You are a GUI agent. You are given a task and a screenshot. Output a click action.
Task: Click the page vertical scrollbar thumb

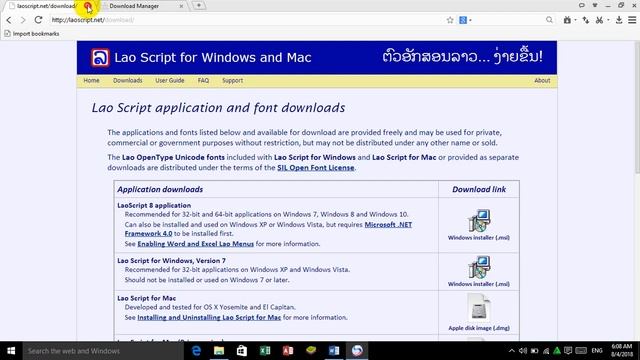pyautogui.click(x=637, y=107)
